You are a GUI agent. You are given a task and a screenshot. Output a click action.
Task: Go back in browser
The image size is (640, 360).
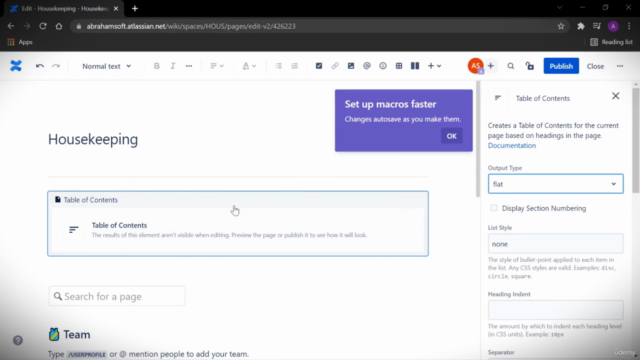point(11,26)
